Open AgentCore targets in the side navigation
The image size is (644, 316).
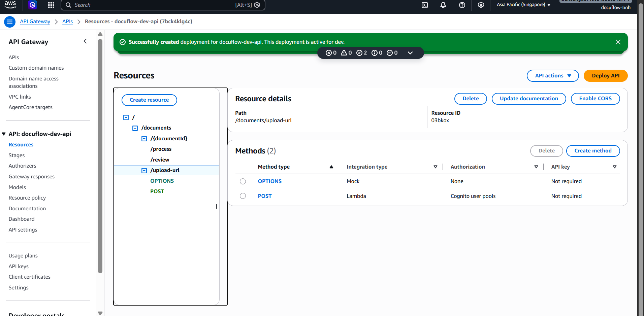[30, 107]
